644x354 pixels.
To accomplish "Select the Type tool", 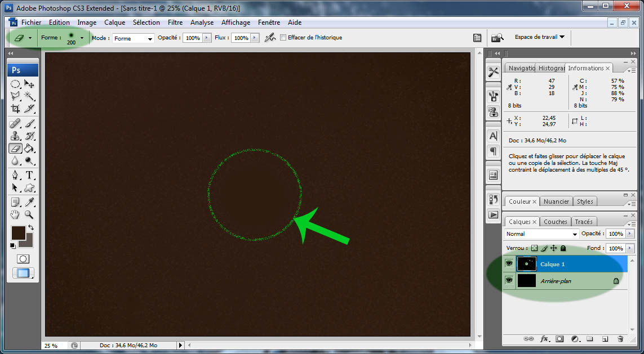I will click(x=29, y=175).
